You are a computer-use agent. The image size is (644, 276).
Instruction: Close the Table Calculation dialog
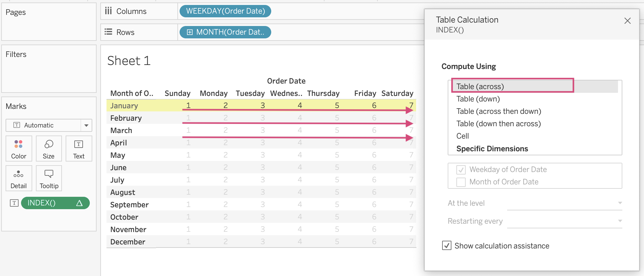click(627, 21)
